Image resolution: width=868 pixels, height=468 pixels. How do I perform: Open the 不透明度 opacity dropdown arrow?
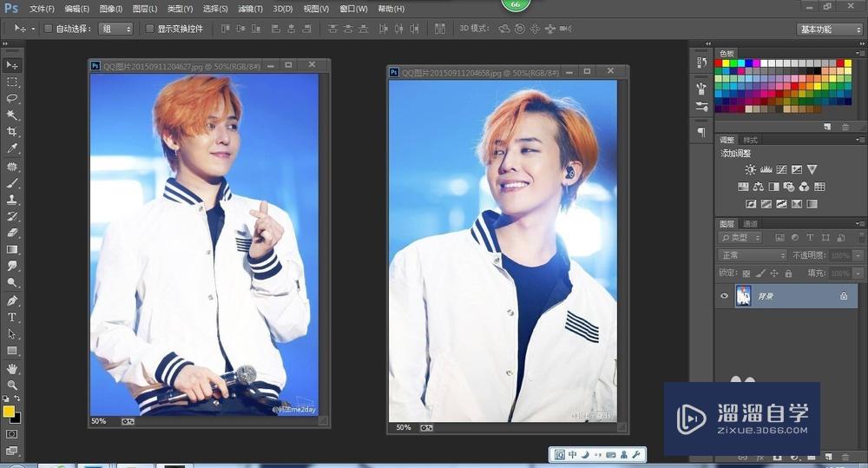[x=858, y=255]
